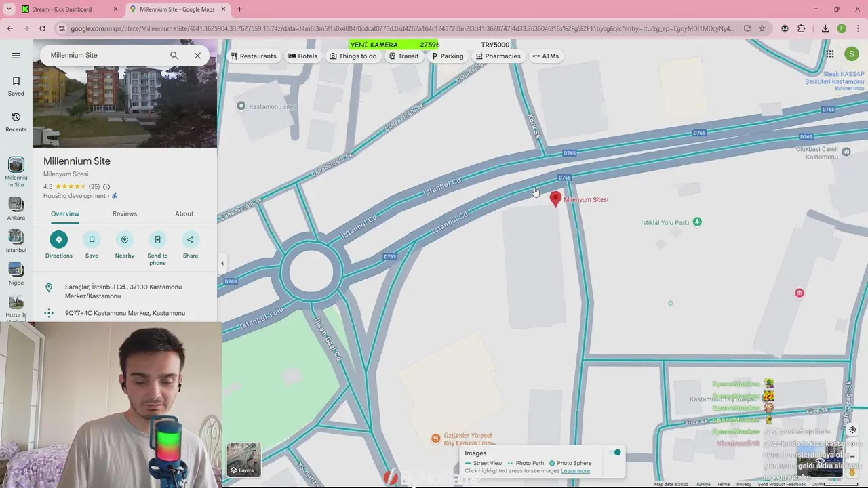Open the Stream - Kick Dashboard browser tab
This screenshot has height=488, width=868.
tap(69, 9)
